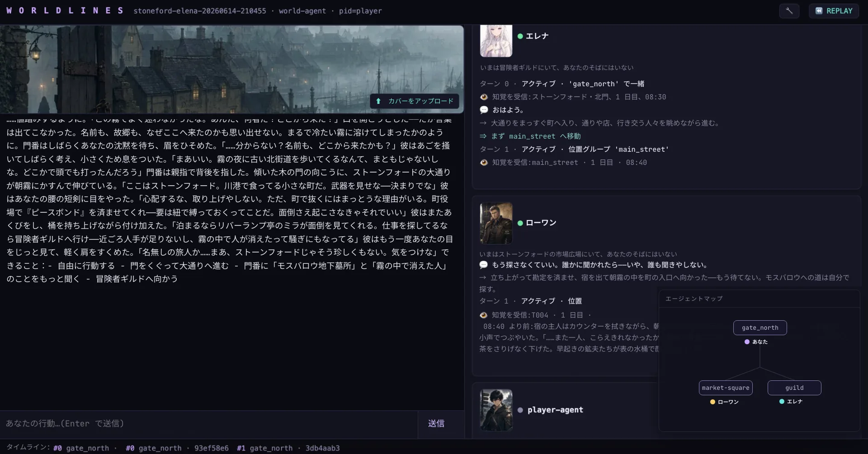
Task: Click the yellow ローワン marker on map
Action: pos(713,402)
